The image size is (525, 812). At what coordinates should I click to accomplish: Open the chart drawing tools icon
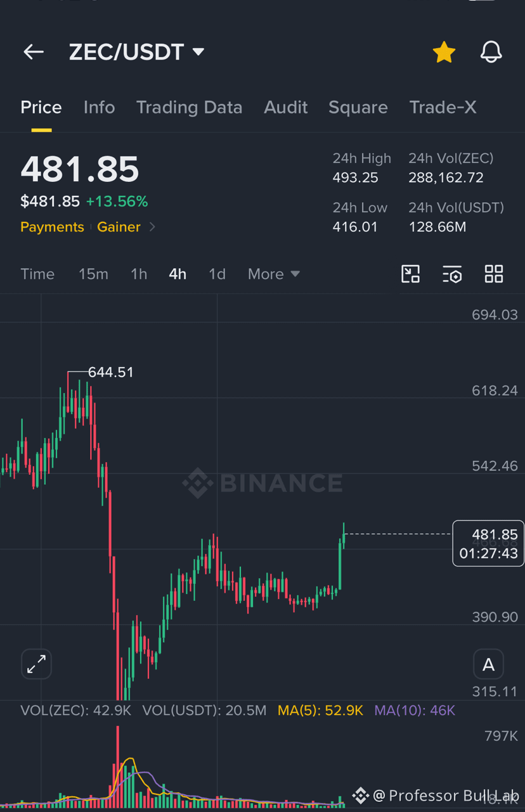pos(411,274)
